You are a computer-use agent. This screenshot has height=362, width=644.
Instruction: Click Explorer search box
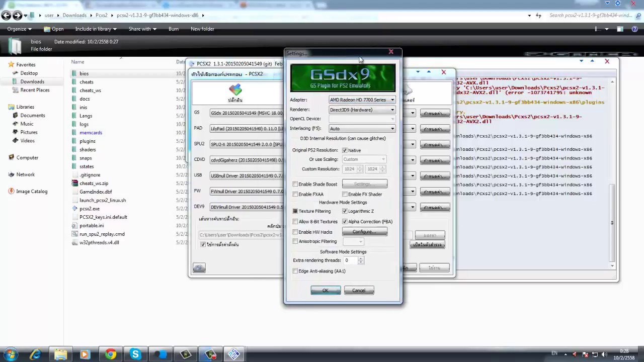[591, 16]
